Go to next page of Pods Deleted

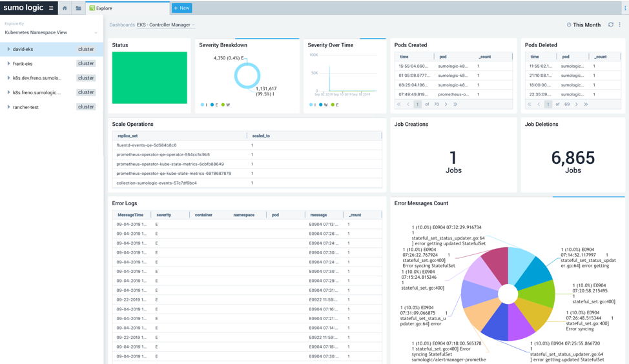[577, 104]
